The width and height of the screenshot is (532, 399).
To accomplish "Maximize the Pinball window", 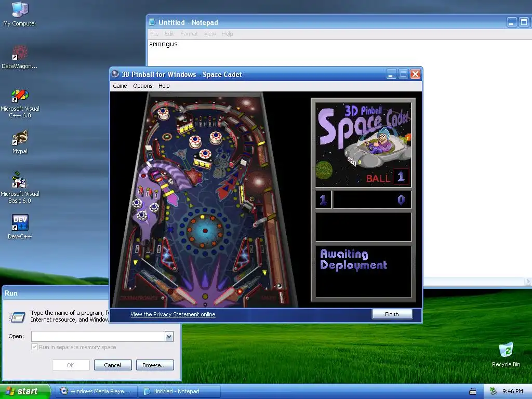I will [x=403, y=74].
